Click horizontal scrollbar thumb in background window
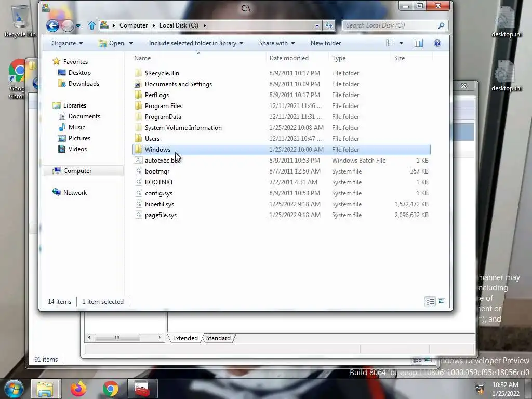This screenshot has width=532, height=399. pos(117,337)
